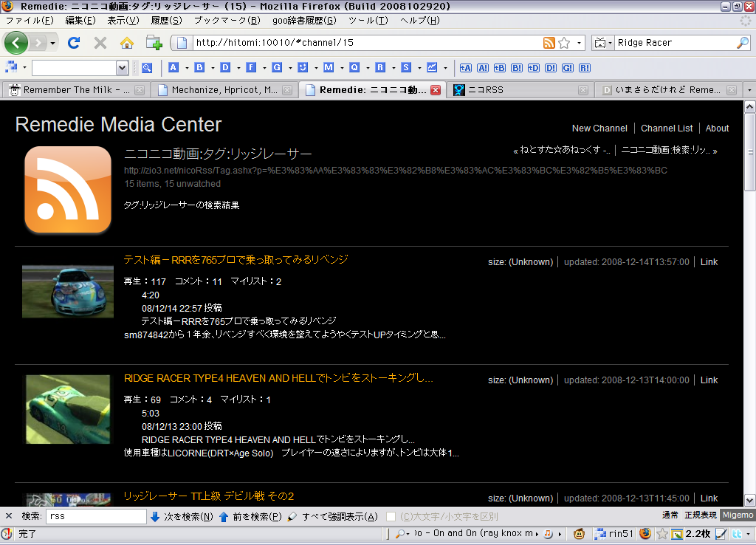Click the Firefox icon in the status bar
Image resolution: width=756 pixels, height=545 pixels.
coord(645,533)
